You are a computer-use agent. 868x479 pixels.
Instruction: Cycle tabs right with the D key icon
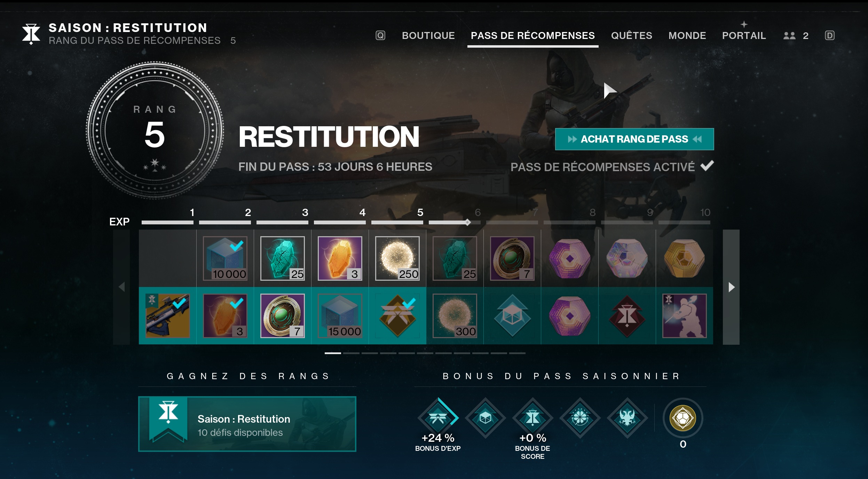(x=830, y=35)
